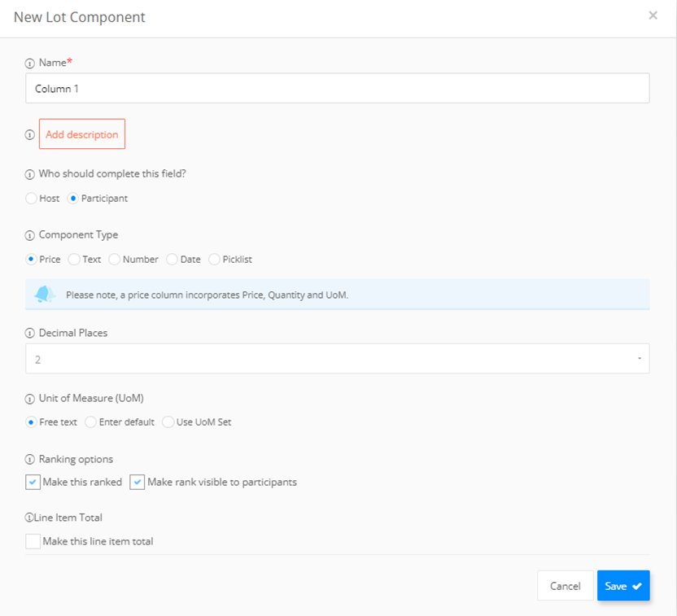Select Use UoM Set option
The image size is (677, 616).
click(x=168, y=422)
